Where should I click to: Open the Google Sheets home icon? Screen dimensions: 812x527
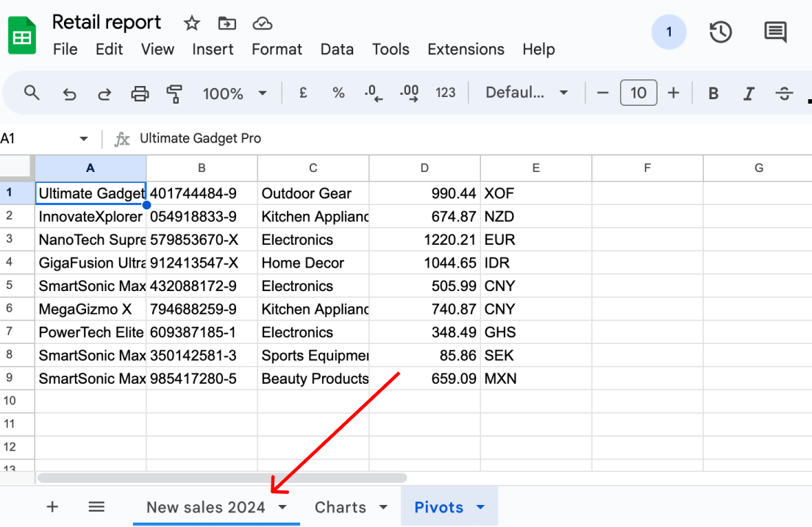click(x=22, y=35)
